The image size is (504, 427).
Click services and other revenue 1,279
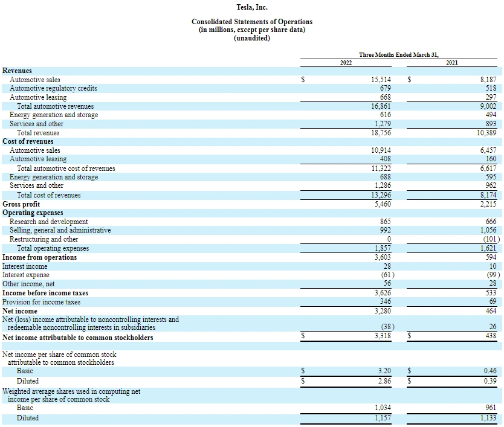click(x=383, y=124)
